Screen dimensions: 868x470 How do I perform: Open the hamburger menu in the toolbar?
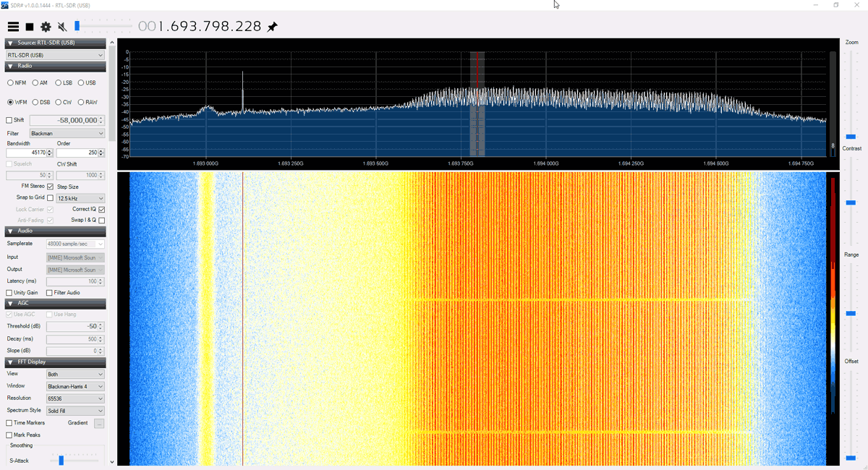13,26
